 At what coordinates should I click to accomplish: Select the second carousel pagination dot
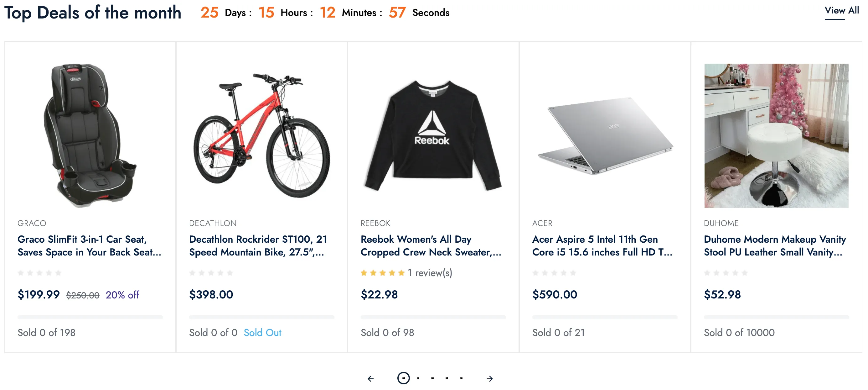pos(418,378)
